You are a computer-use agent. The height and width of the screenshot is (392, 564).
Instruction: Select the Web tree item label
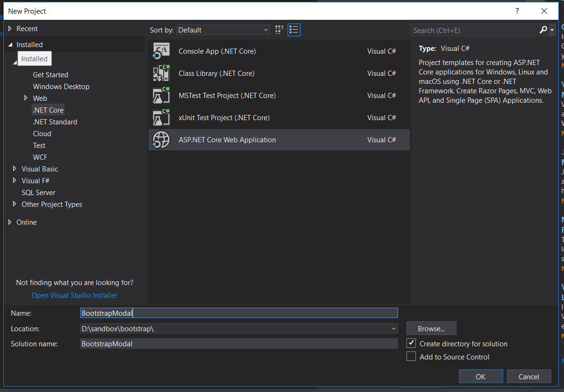40,98
